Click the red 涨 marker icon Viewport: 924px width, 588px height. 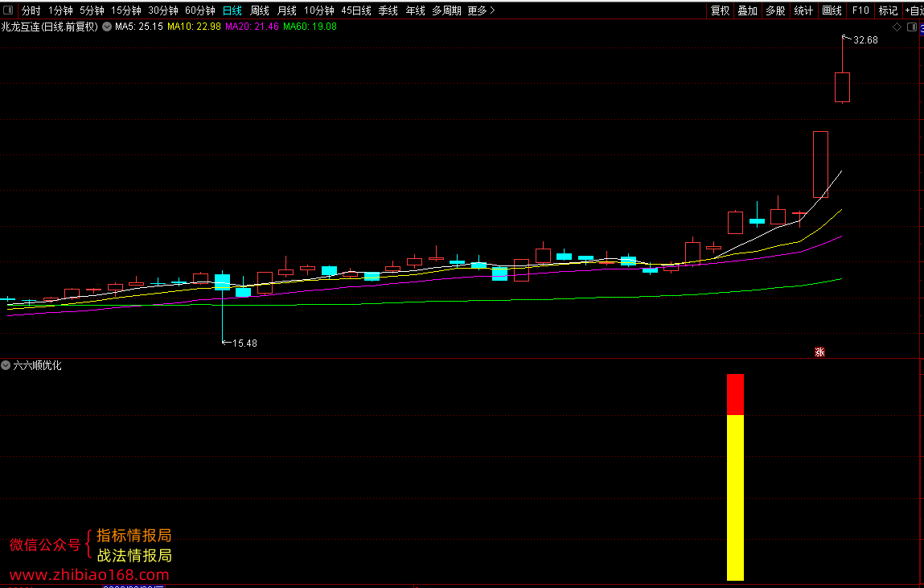click(x=819, y=352)
